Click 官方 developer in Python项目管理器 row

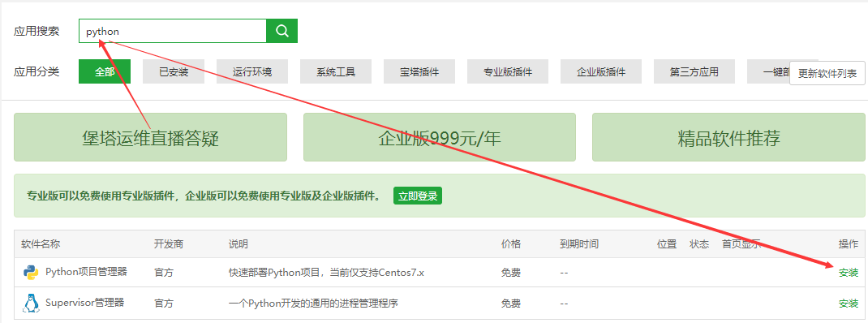(x=163, y=273)
